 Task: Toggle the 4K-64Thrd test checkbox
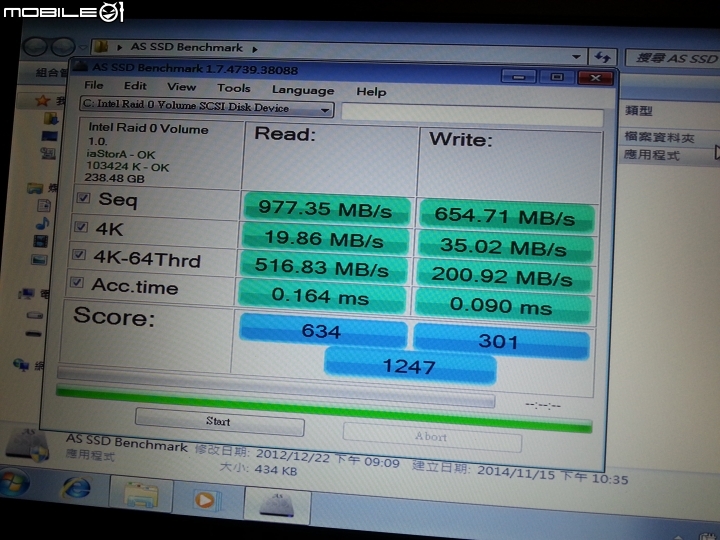[x=79, y=254]
